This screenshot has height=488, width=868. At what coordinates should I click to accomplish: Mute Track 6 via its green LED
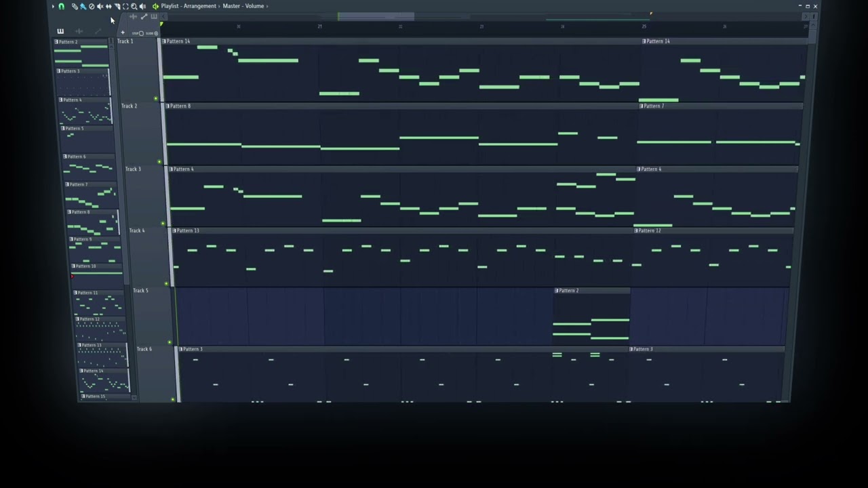click(173, 399)
